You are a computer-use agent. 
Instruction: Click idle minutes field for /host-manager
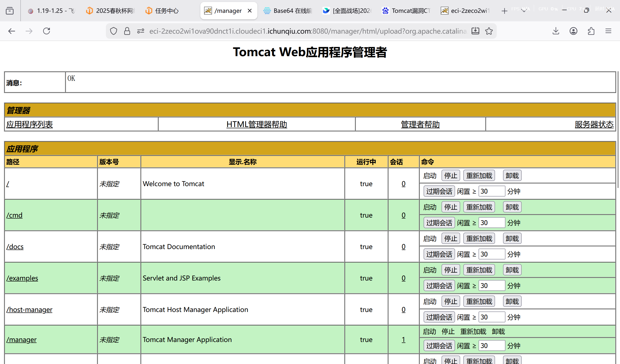click(x=491, y=317)
